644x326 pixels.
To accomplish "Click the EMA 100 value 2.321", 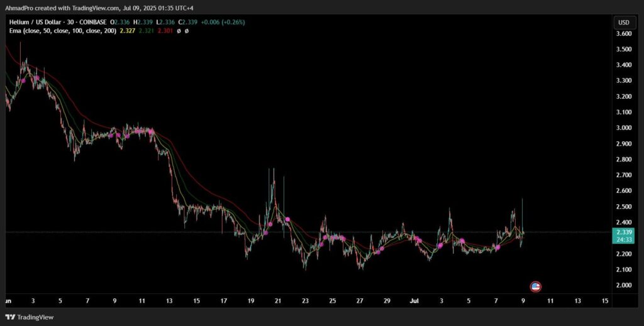I will click(x=146, y=31).
